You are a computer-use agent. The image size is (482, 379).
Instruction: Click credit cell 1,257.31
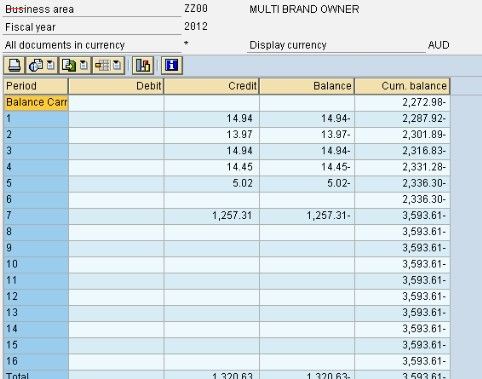point(212,216)
